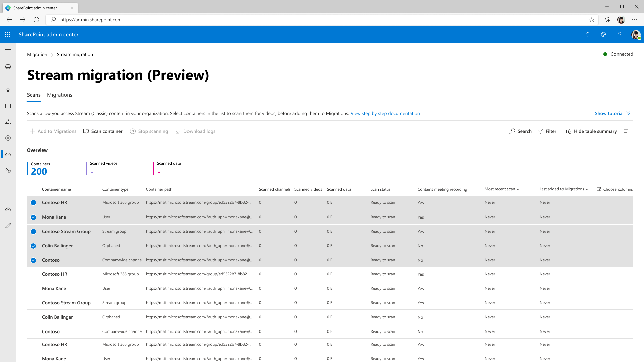Screen dimensions: 644x362
Task: Click the Download logs icon
Action: [177, 131]
